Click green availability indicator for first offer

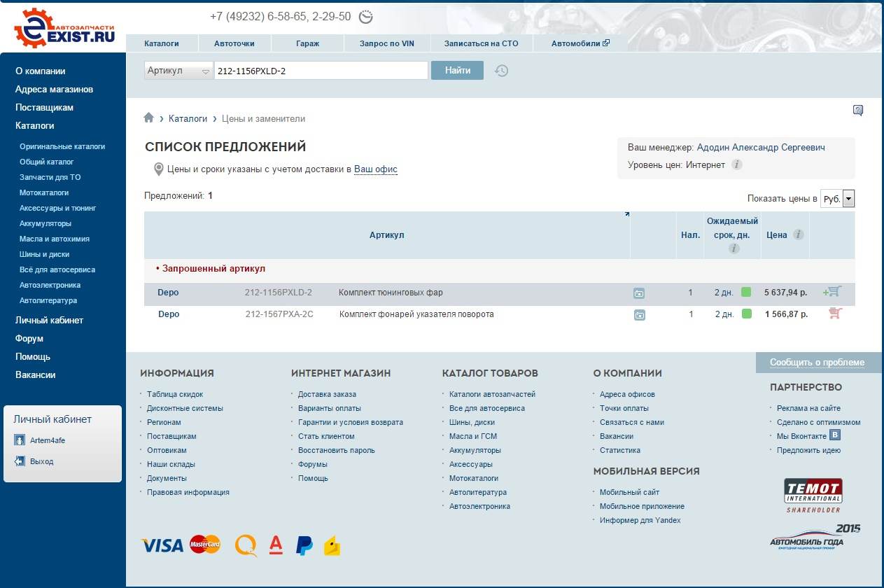click(x=746, y=292)
